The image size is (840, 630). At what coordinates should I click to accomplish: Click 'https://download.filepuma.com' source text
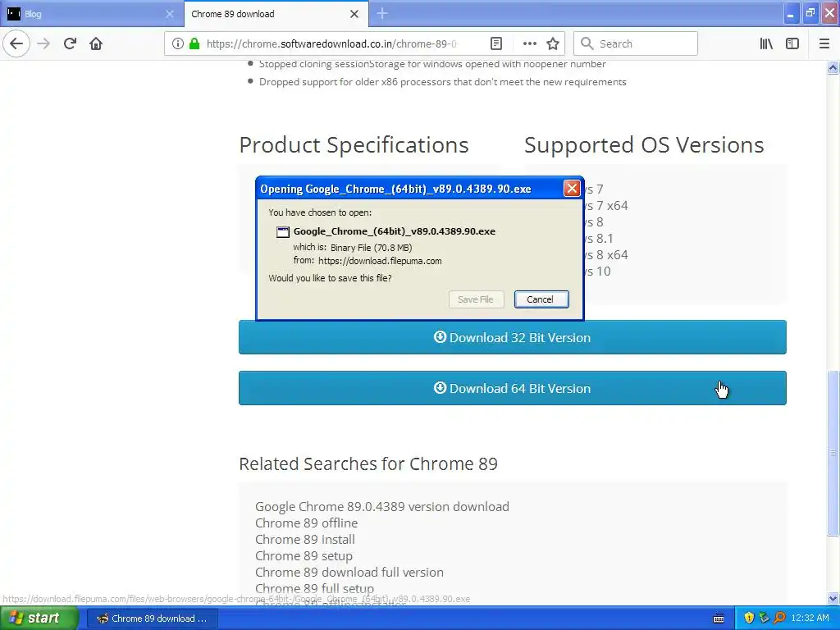[380, 261]
